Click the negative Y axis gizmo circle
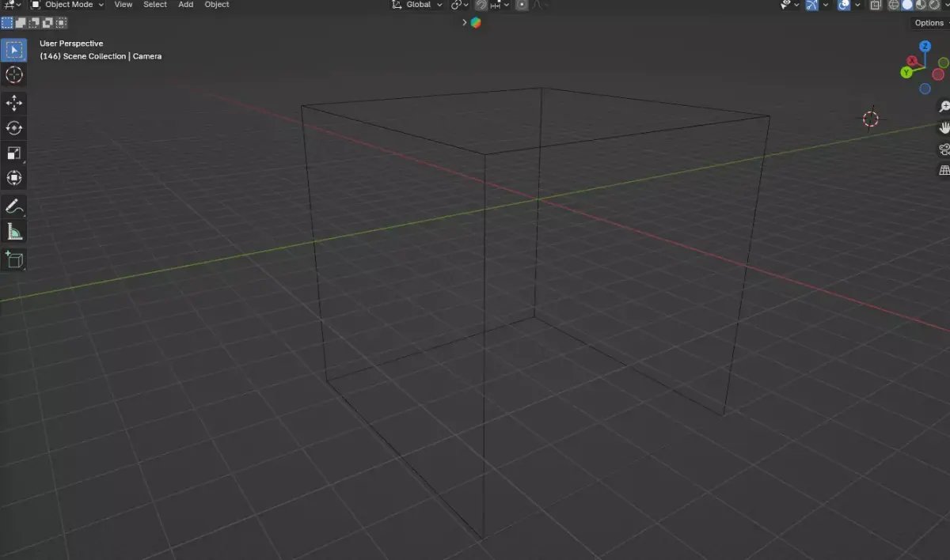Viewport: 950px width, 560px height. (943, 62)
